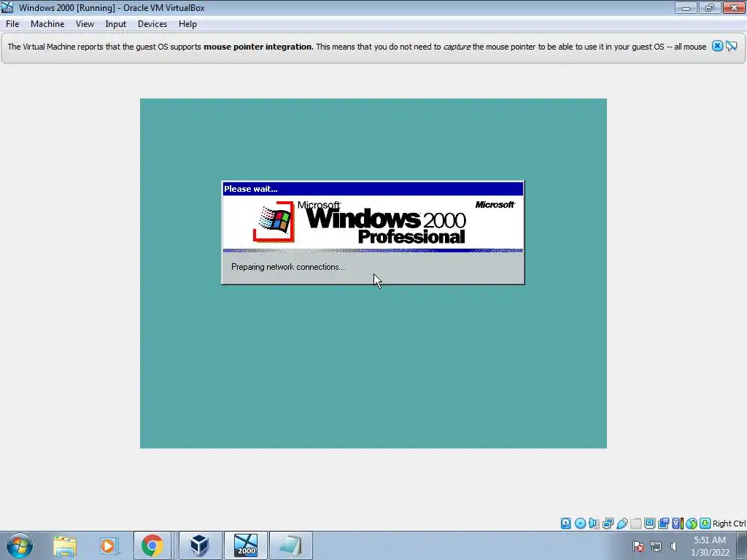Click the USB devices indicator

(622, 524)
